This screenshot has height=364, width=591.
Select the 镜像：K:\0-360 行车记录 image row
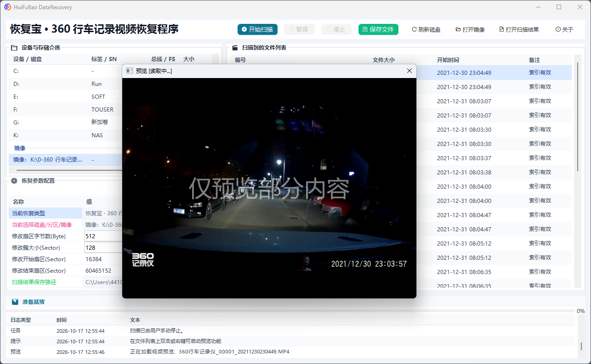[65, 160]
